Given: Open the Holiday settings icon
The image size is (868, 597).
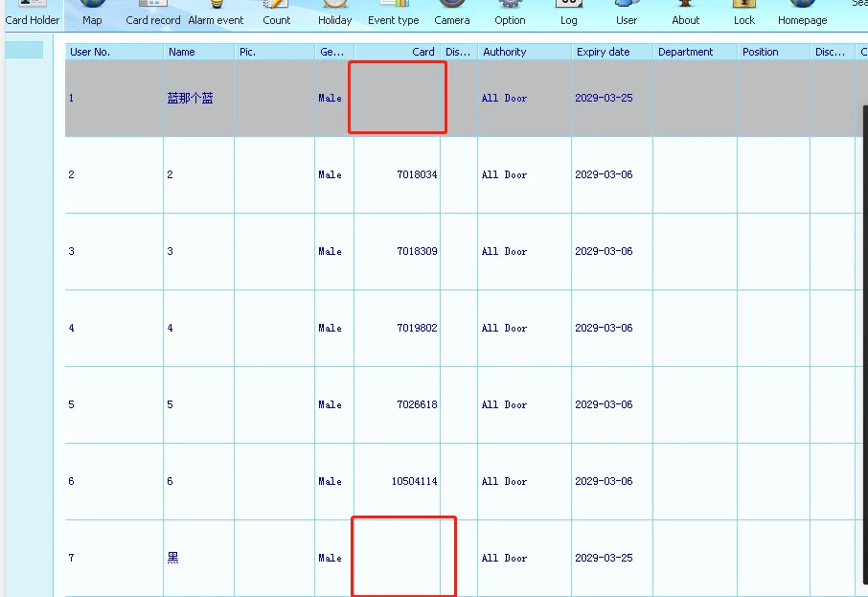Looking at the screenshot, I should pos(335,12).
